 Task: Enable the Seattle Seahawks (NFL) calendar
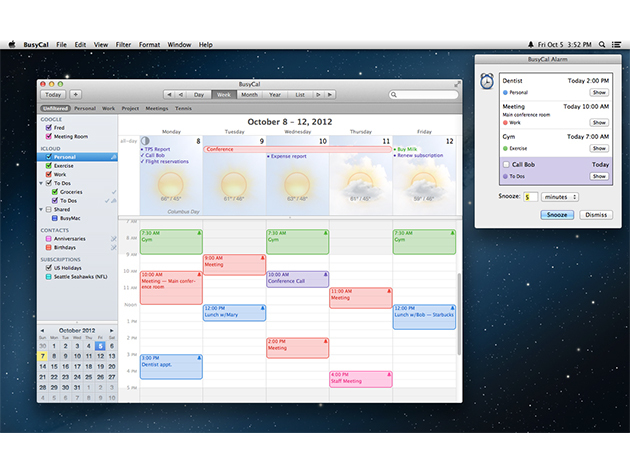click(49, 276)
